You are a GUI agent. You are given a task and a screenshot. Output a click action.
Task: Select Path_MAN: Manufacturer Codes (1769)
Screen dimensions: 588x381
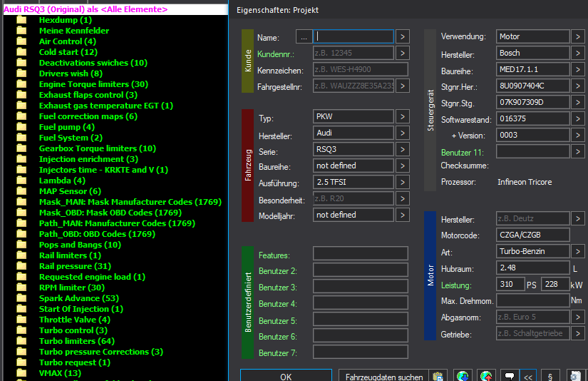[x=117, y=223]
